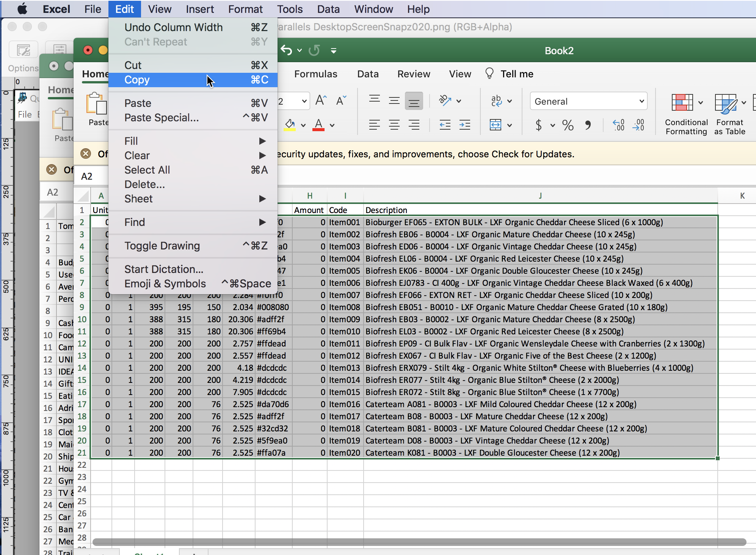Click the Percent Style icon
756x555 pixels.
pos(568,125)
